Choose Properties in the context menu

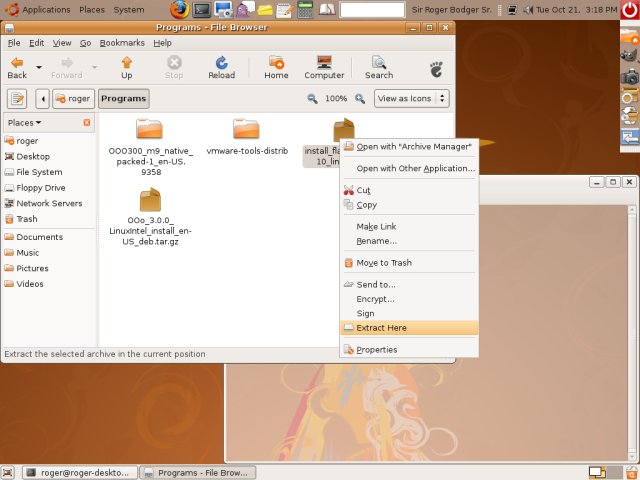coord(409,350)
